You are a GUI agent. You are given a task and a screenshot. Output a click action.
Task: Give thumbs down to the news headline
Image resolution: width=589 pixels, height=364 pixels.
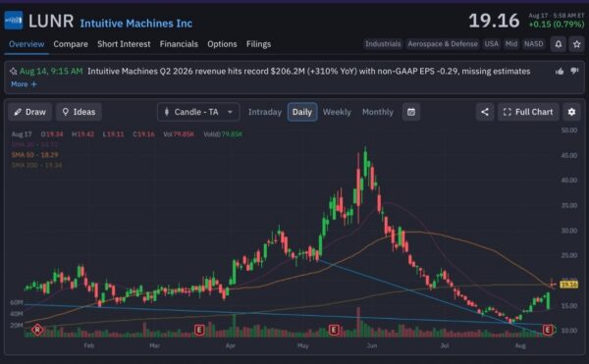pos(574,71)
